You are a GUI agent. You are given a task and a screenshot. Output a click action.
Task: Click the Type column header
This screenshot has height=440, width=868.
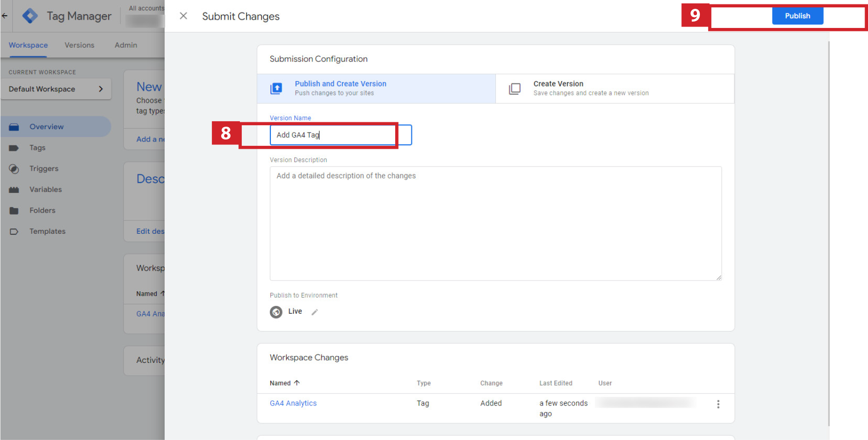pyautogui.click(x=424, y=383)
